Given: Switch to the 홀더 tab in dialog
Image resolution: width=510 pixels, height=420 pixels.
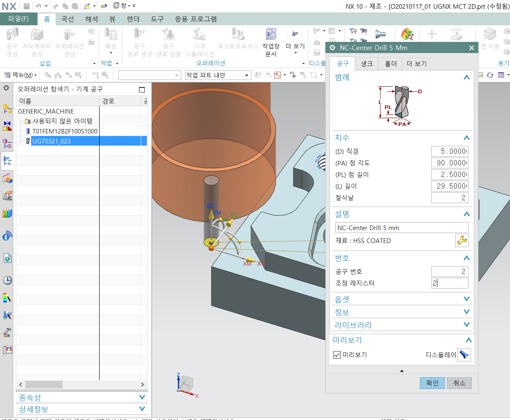Looking at the screenshot, I should (390, 63).
